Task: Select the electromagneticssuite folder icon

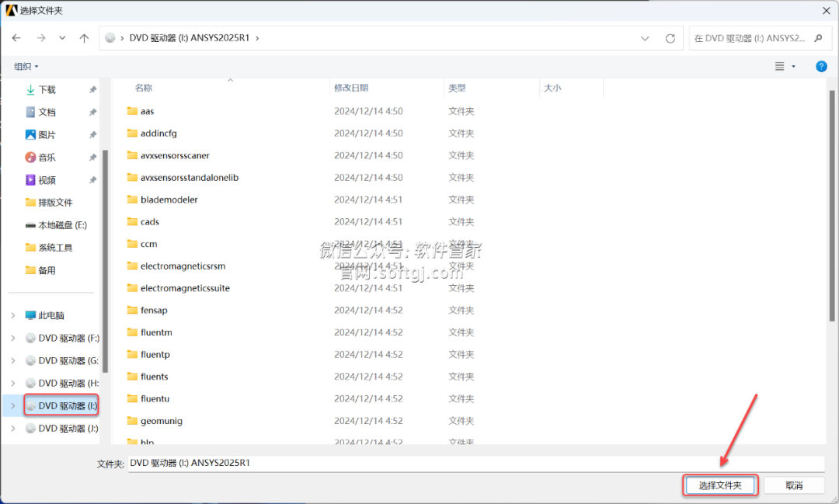Action: pyautogui.click(x=132, y=288)
